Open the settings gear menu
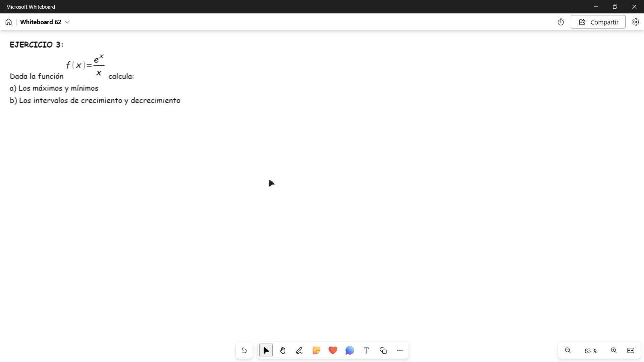Image resolution: width=644 pixels, height=362 pixels. tap(636, 22)
